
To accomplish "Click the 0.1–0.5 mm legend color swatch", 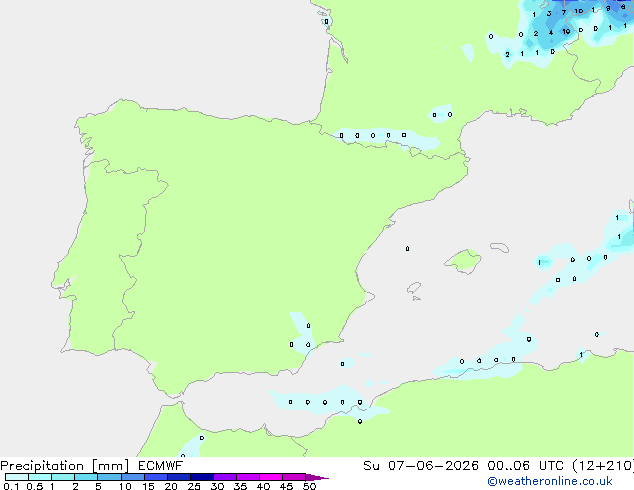I will (17, 477).
